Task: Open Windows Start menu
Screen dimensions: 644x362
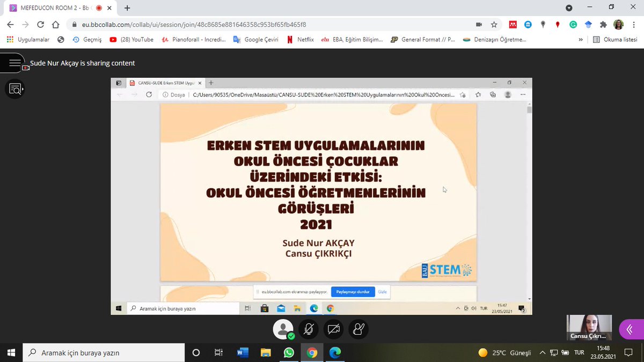Action: coord(11,352)
